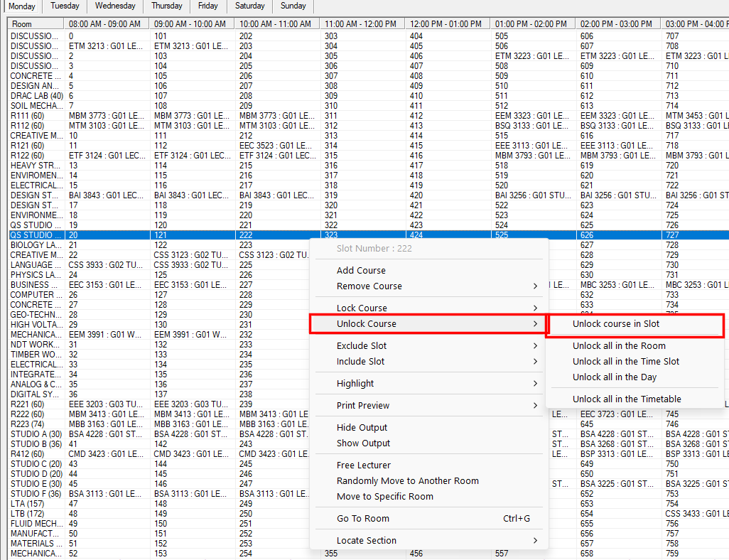Click slot 606 in the 02:00 PM column
Screen dimensions: 729x560
618,36
